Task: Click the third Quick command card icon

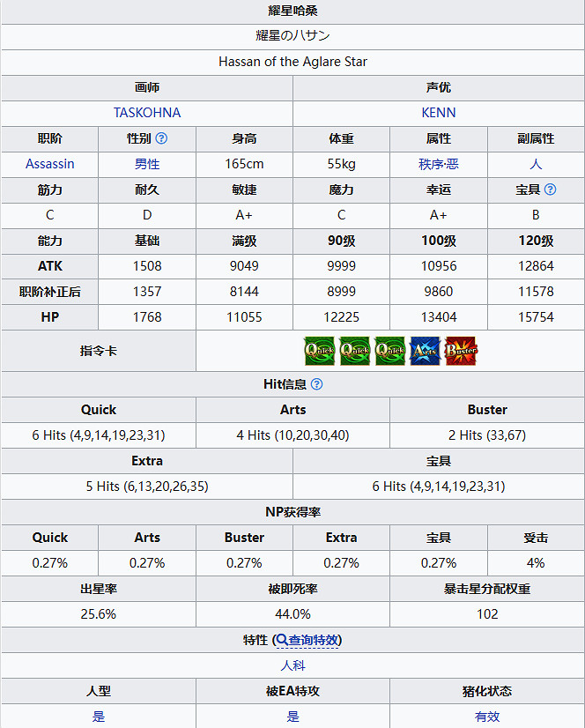Action: pos(390,351)
